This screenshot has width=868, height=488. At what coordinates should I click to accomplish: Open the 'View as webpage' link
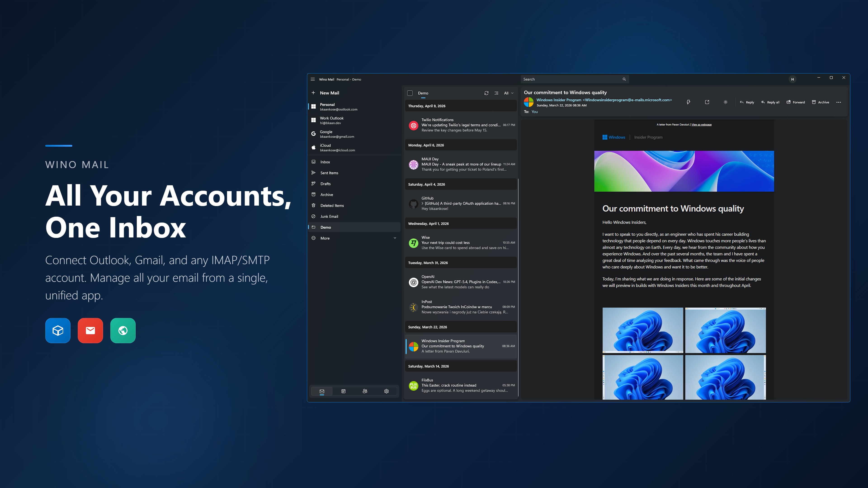702,125
